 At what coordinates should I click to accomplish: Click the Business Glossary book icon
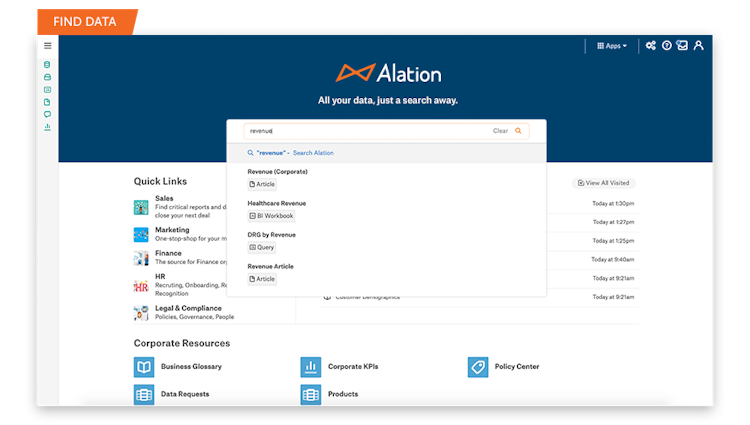coord(144,367)
